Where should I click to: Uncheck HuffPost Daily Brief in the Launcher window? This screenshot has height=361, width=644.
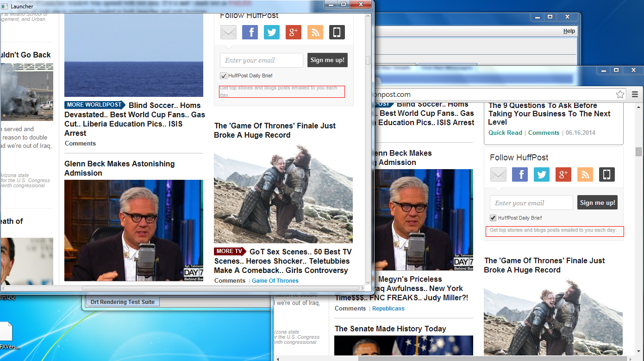pyautogui.click(x=224, y=76)
